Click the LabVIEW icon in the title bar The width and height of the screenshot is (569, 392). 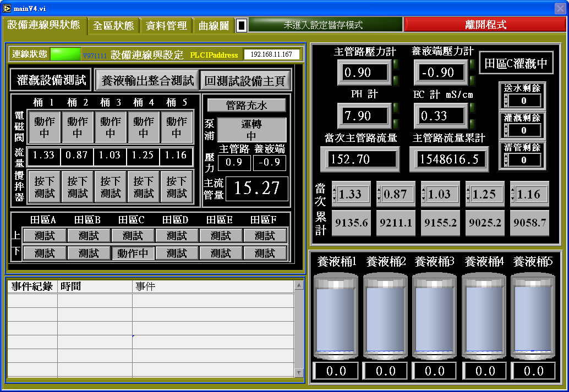7,8
